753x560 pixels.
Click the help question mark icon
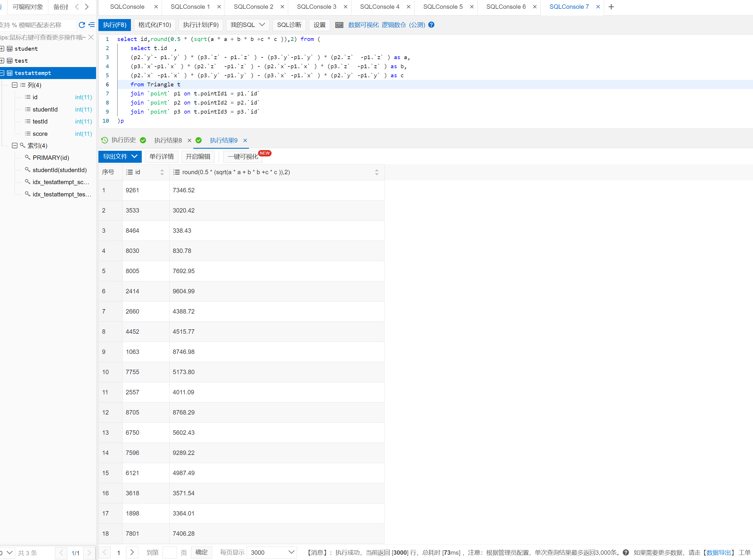pyautogui.click(x=431, y=25)
